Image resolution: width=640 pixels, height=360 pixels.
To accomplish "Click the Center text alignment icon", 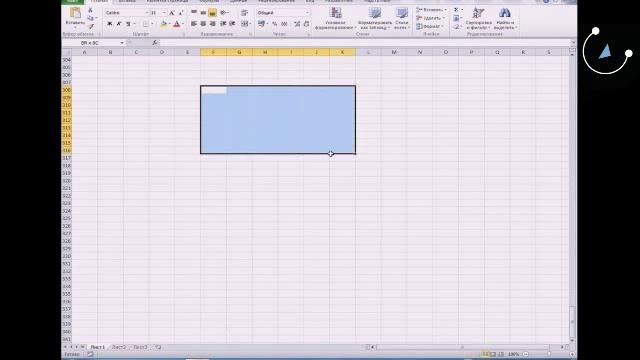I will [x=203, y=24].
